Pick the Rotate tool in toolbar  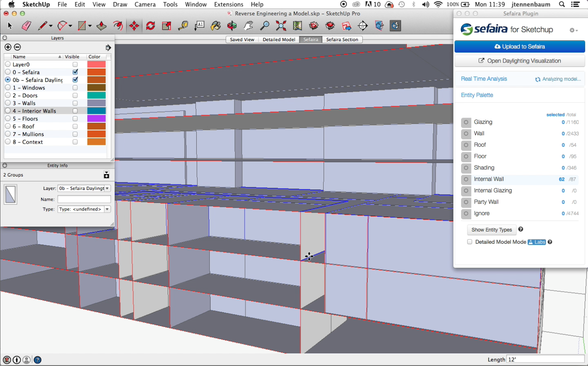pyautogui.click(x=150, y=26)
